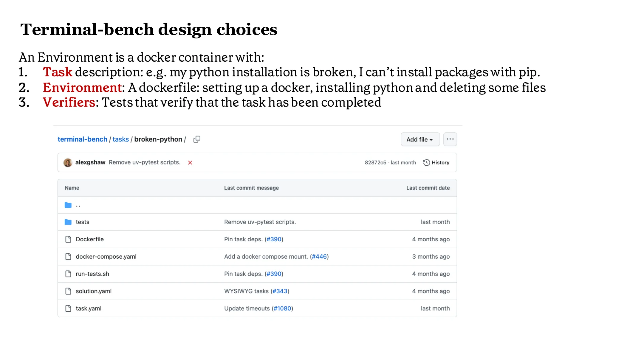Expand the Add file dropdown
The width and height of the screenshot is (644, 362).
click(x=420, y=139)
